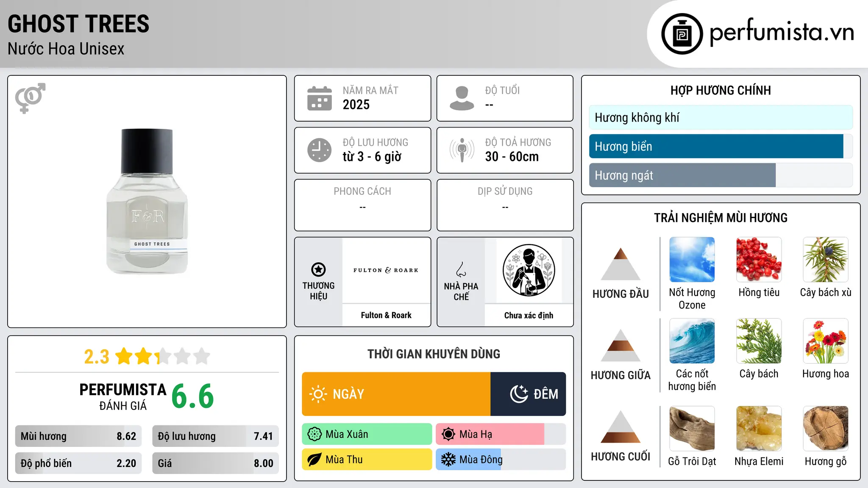This screenshot has width=868, height=488.
Task: Click the Hương biển accord bar
Action: point(721,146)
